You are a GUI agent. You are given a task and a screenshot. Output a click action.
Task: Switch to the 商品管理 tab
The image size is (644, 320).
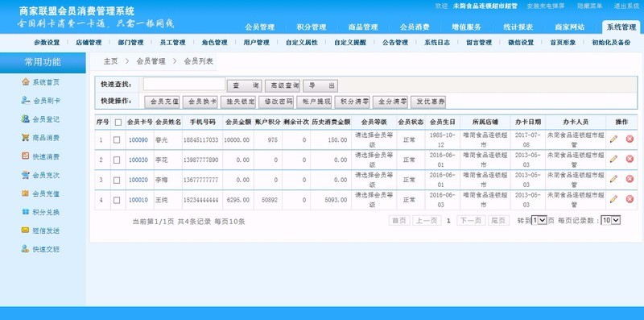363,27
